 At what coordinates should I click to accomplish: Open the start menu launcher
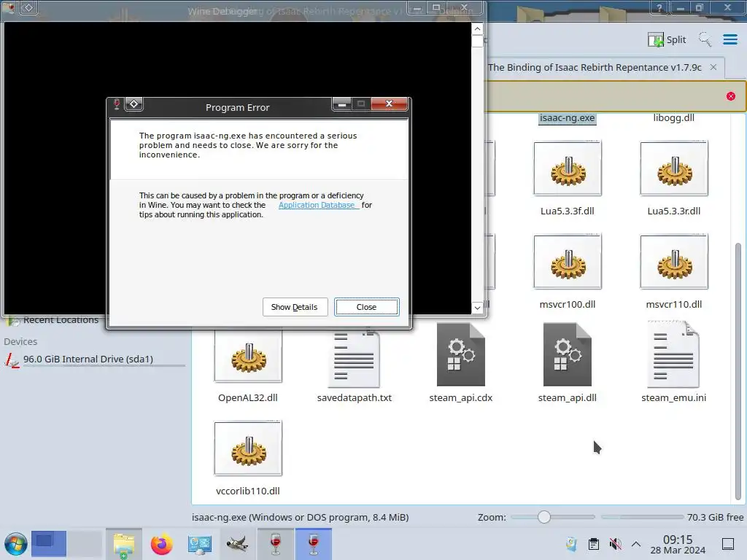point(16,544)
